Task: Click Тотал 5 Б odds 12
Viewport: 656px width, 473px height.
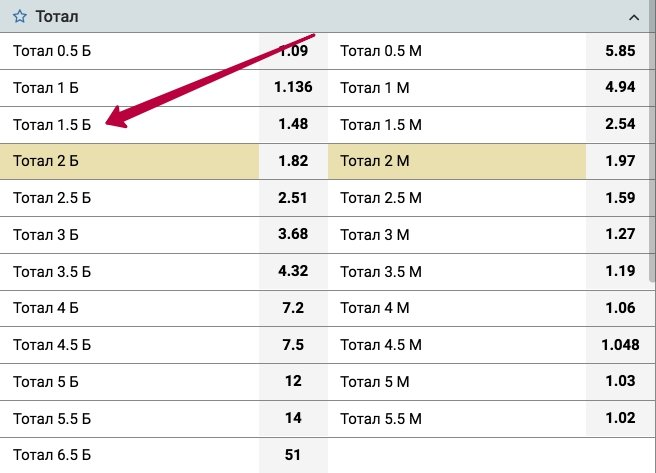Action: pyautogui.click(x=293, y=381)
